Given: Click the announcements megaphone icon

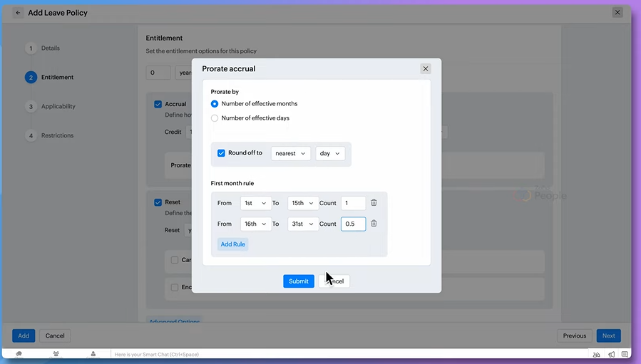Looking at the screenshot, I should point(611,354).
